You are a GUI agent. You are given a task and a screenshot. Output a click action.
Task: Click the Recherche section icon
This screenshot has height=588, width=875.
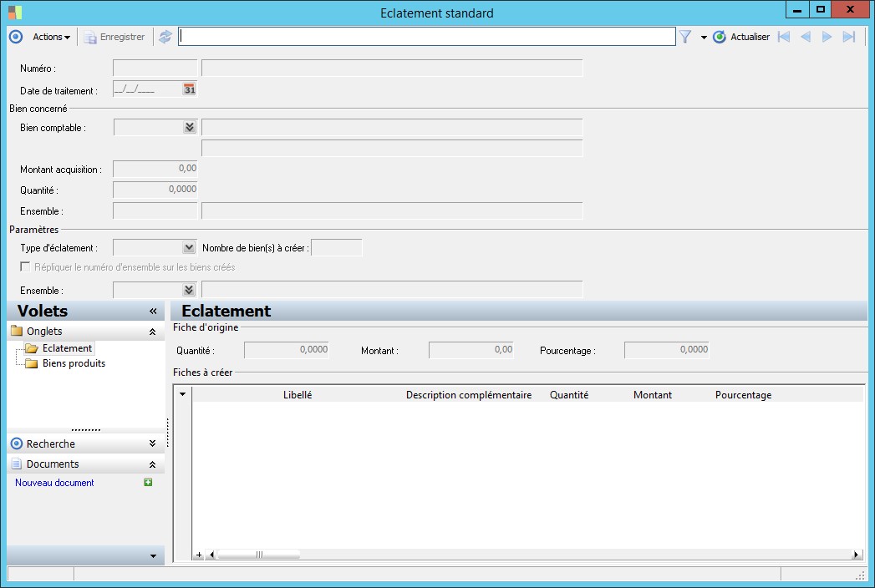tap(17, 444)
